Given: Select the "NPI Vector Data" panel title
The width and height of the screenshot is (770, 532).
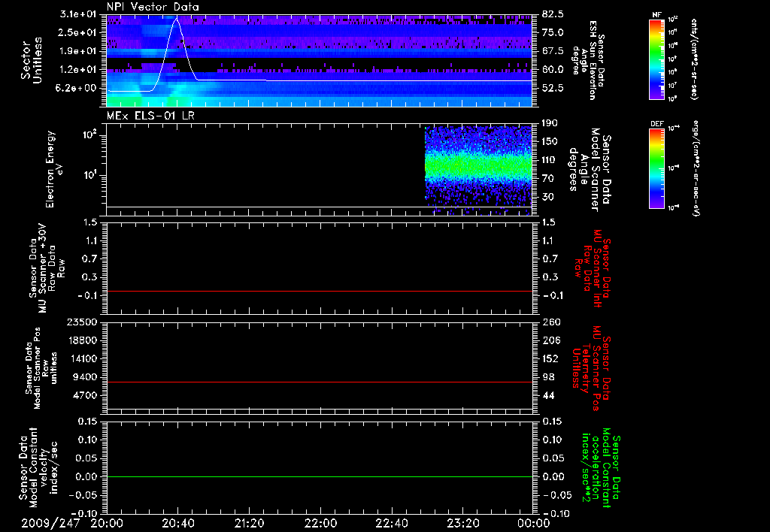Looking at the screenshot, I should click(153, 7).
